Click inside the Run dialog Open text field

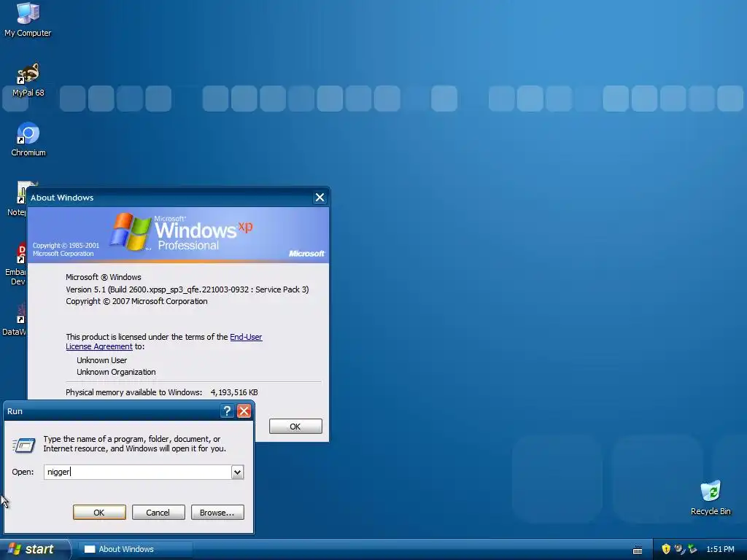[x=138, y=472]
